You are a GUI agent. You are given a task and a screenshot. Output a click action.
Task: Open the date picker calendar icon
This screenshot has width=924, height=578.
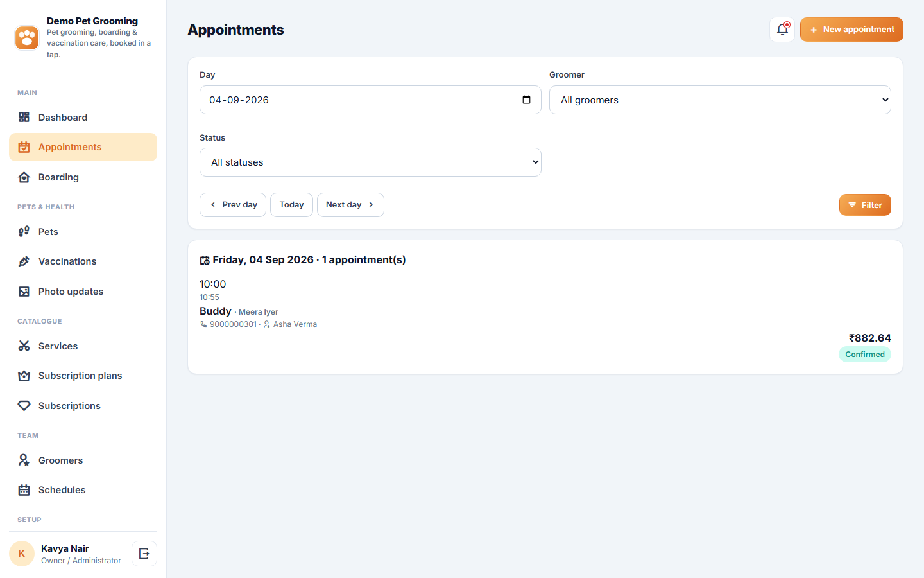click(x=526, y=100)
